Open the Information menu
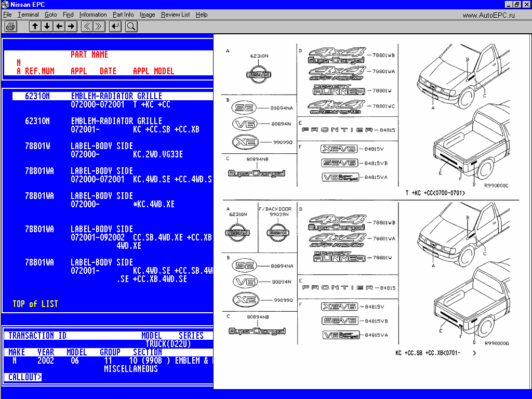This screenshot has width=532, height=399. pyautogui.click(x=93, y=15)
